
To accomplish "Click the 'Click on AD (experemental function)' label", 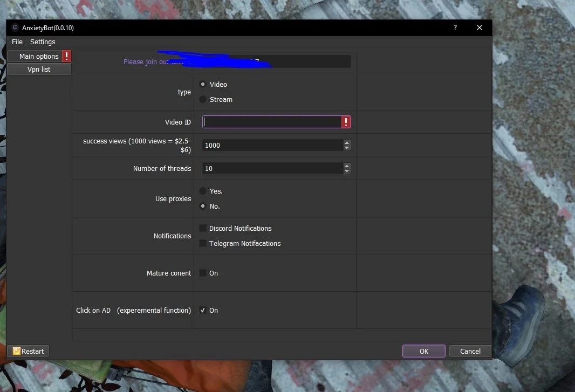I will coord(133,310).
